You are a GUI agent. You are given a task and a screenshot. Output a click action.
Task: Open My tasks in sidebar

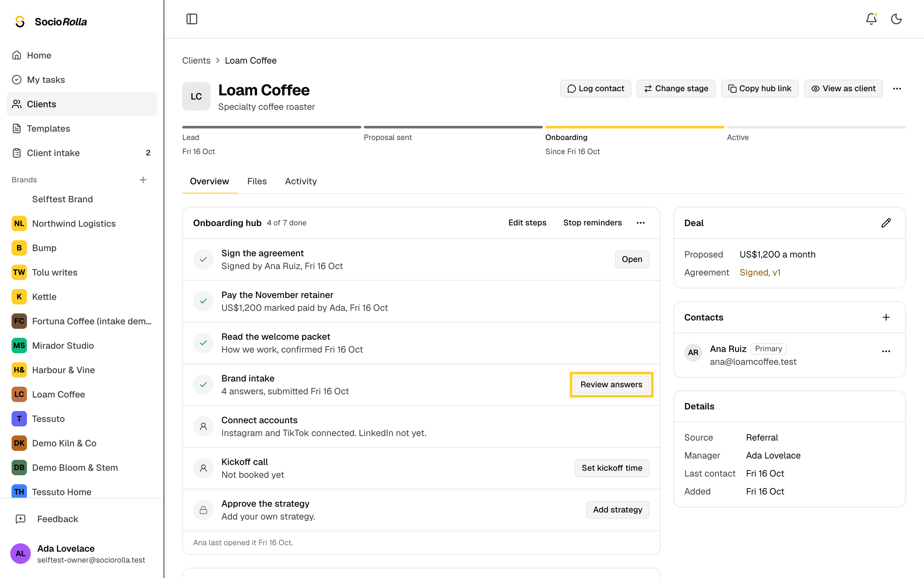82,80
